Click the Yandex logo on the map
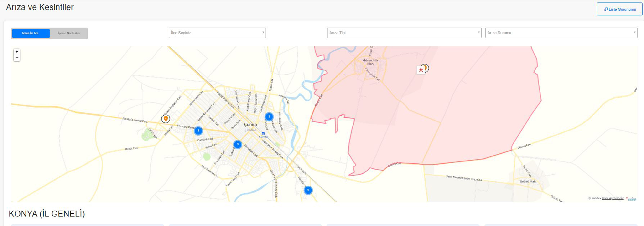The image size is (644, 226). point(631,199)
